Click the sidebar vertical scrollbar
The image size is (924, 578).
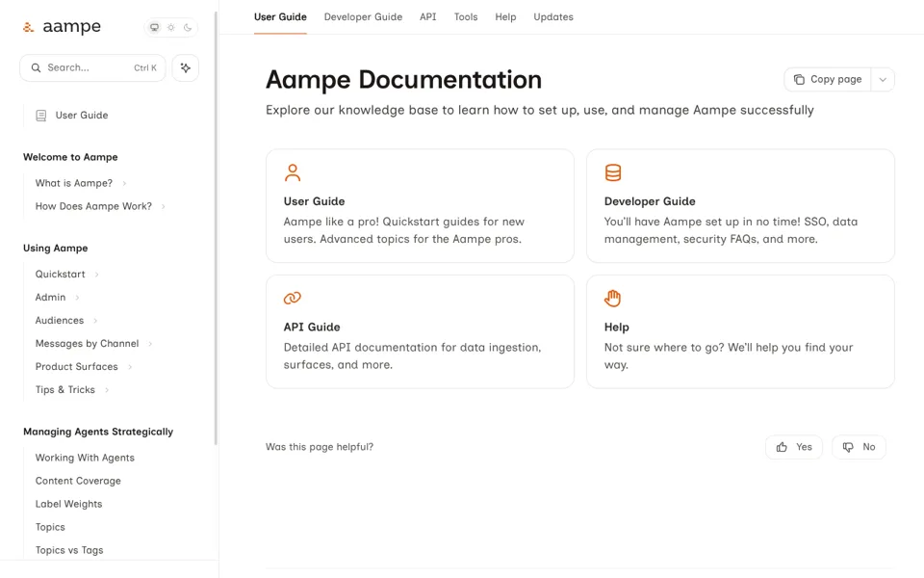click(216, 228)
